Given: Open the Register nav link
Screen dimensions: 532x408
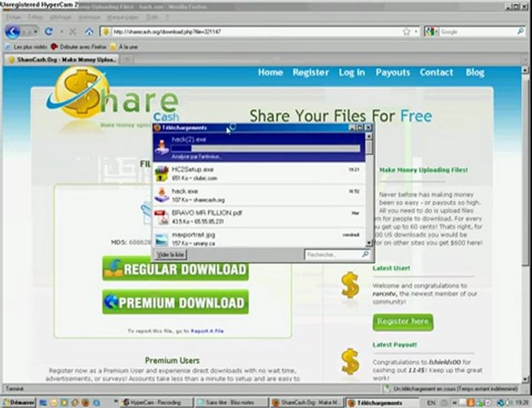Looking at the screenshot, I should (x=311, y=73).
